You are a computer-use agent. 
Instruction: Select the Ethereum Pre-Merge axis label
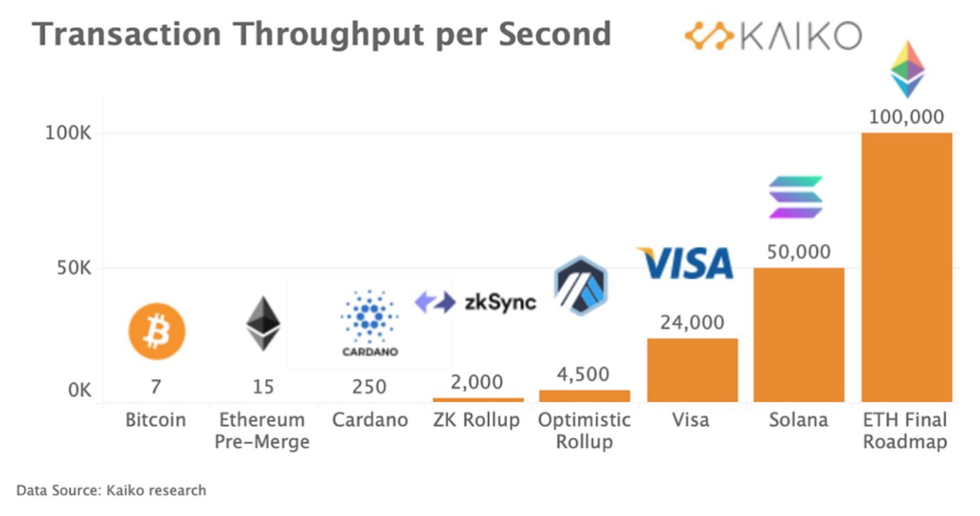pyautogui.click(x=263, y=430)
